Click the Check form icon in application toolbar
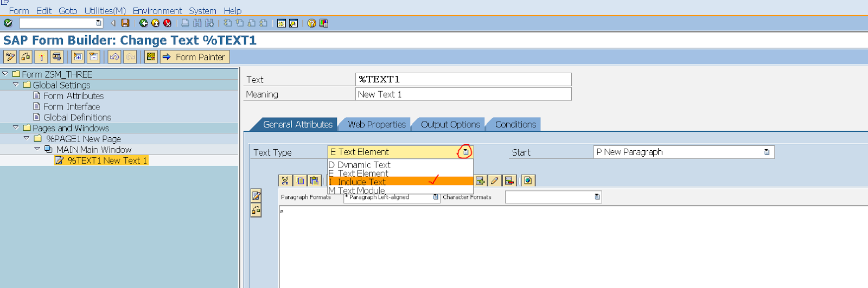 (25, 56)
